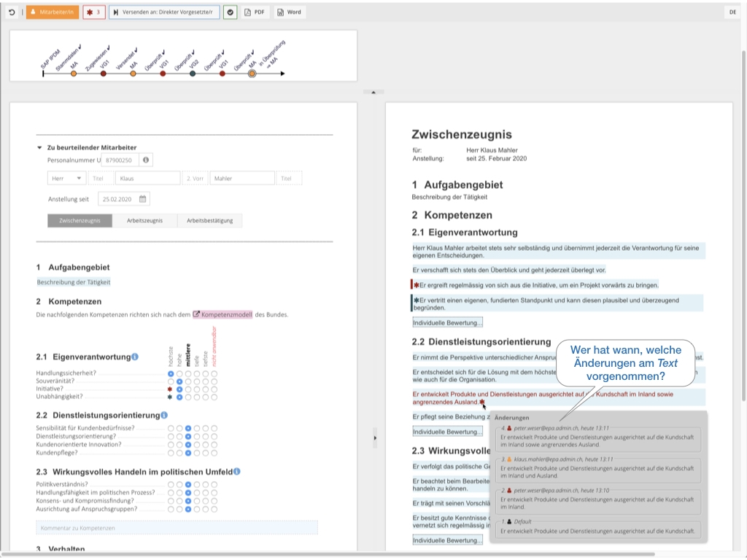
Task: Click 'Individuelle Bewertung...' under 2.2 Dienstleistungsorientierung
Action: click(x=447, y=432)
